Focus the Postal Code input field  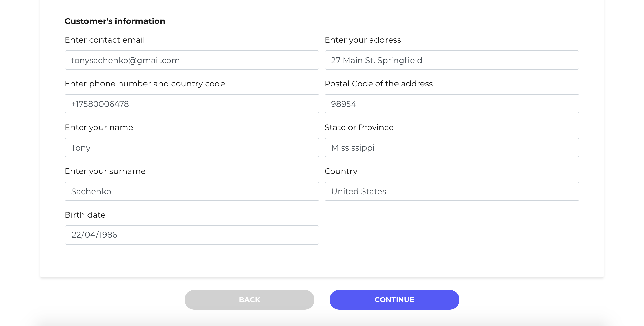point(452,104)
